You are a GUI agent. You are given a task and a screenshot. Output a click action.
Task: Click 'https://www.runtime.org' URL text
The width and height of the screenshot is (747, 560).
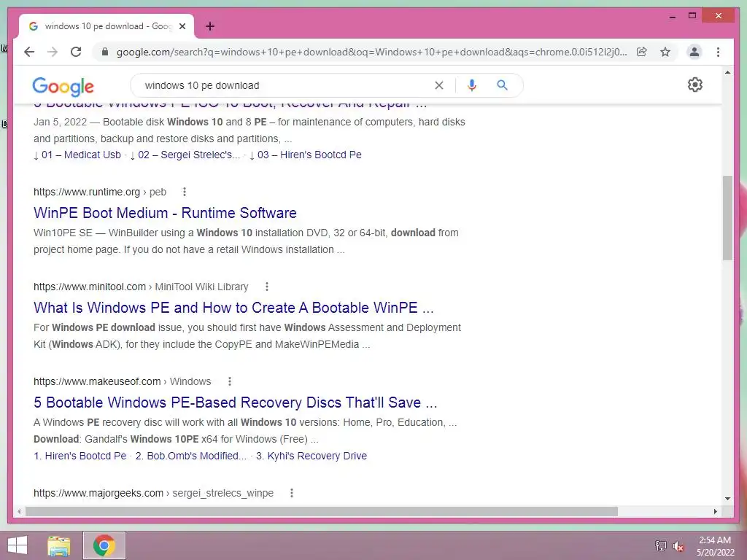tap(87, 192)
